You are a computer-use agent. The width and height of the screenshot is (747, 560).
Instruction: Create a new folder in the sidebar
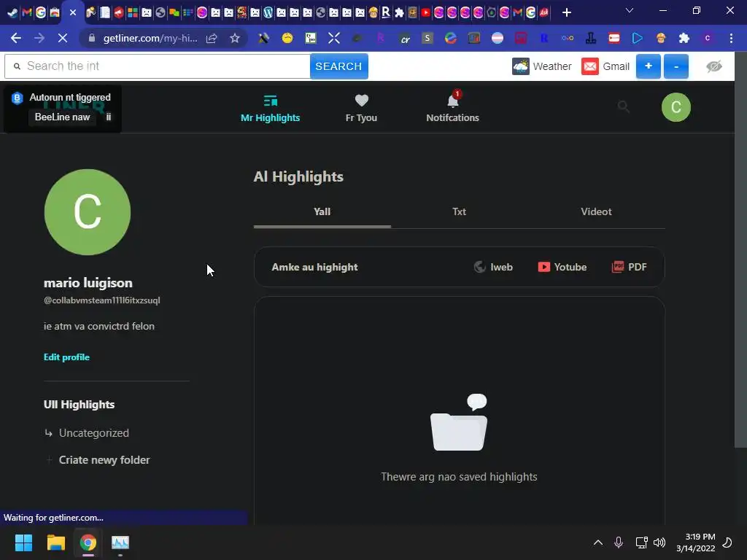pyautogui.click(x=104, y=460)
